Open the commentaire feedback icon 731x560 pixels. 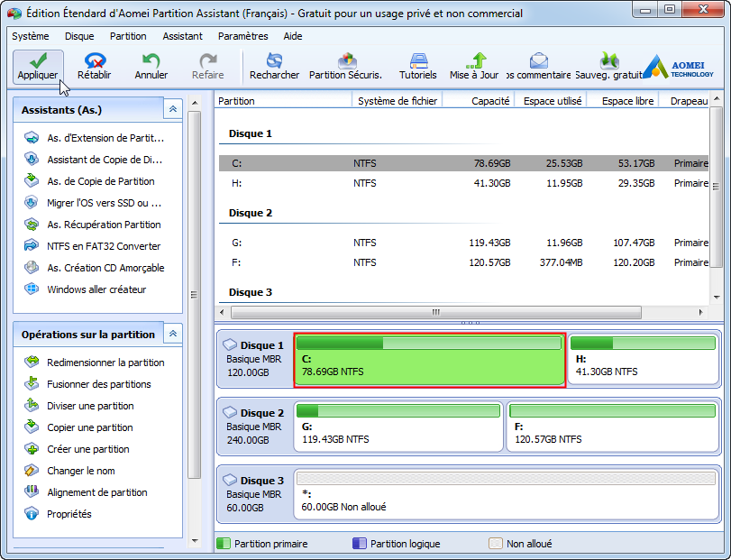[539, 67]
